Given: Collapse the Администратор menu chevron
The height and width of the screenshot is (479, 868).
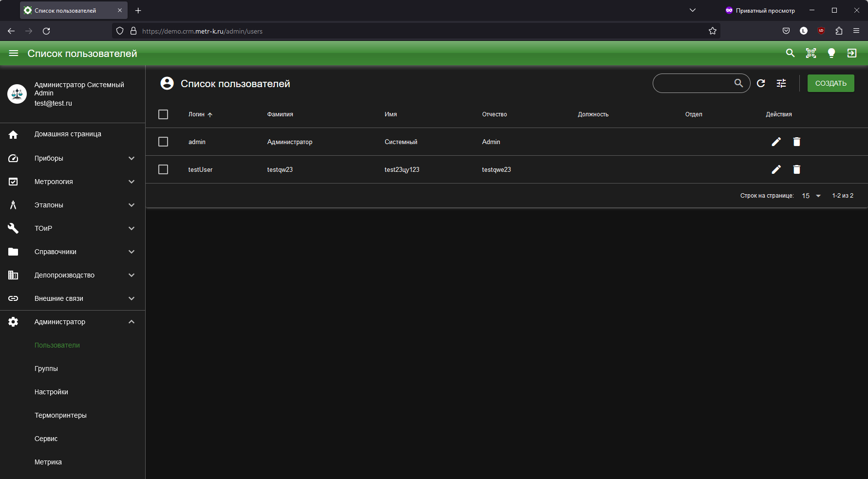Looking at the screenshot, I should pyautogui.click(x=132, y=322).
